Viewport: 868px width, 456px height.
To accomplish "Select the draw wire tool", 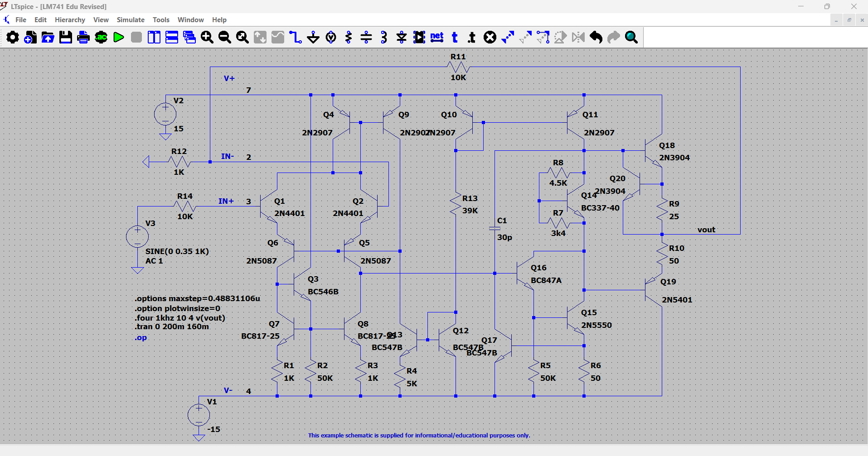I will coord(296,37).
